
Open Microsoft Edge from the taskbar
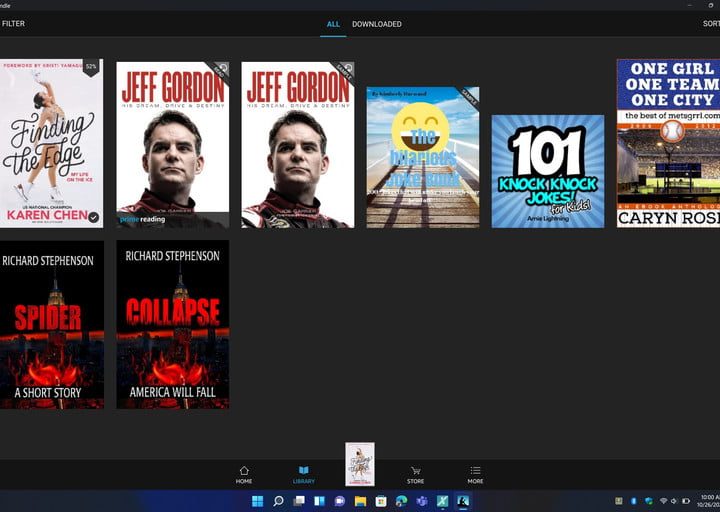click(401, 501)
